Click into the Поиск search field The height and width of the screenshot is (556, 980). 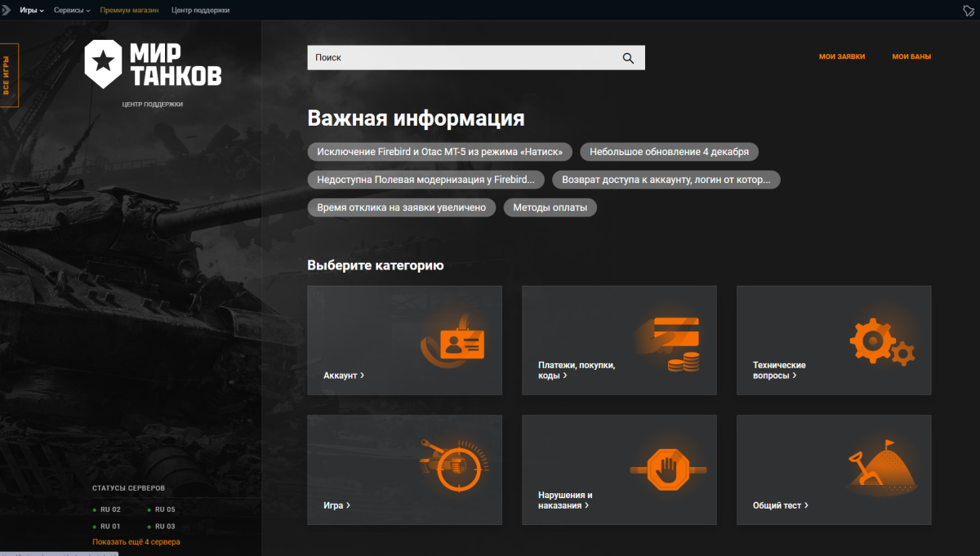point(461,58)
